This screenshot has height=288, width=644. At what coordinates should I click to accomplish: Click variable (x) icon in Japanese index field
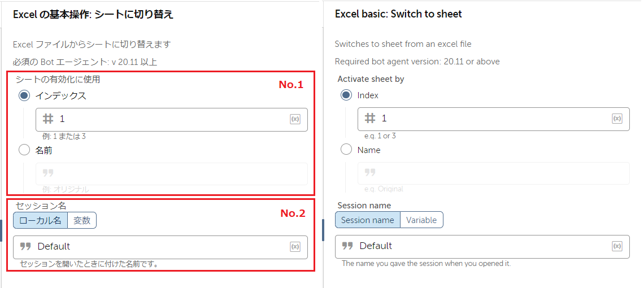point(295,119)
